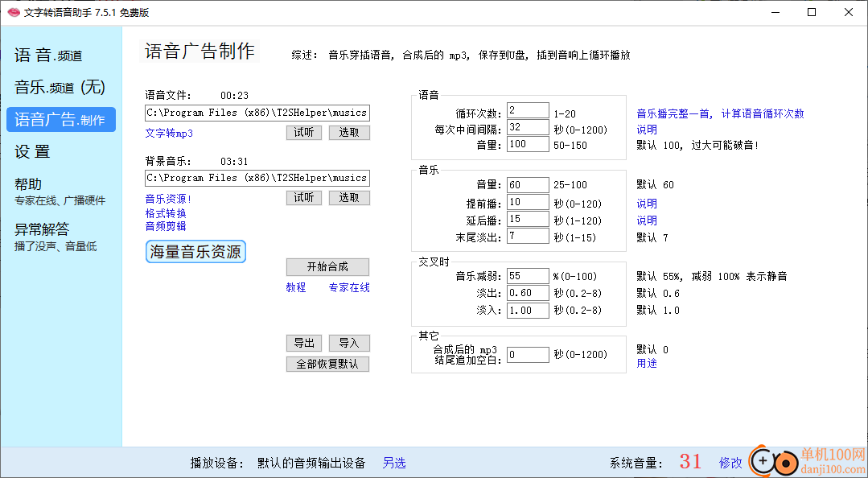
Task: Click the 淡出 input showing 0.60
Action: (x=528, y=293)
